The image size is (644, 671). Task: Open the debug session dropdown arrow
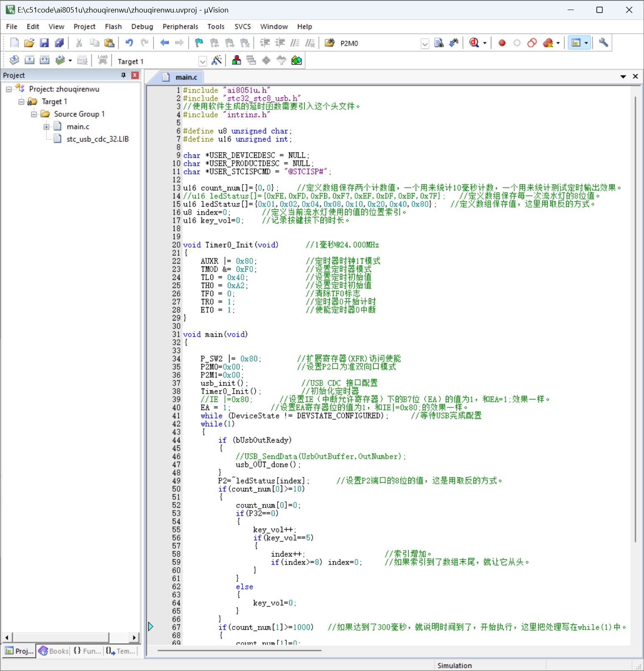(x=485, y=43)
